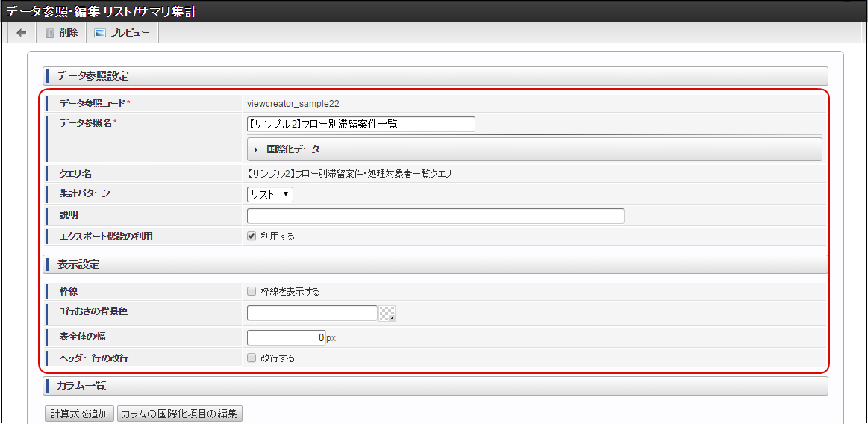Open the transparent color picker swatch icon

point(387,314)
